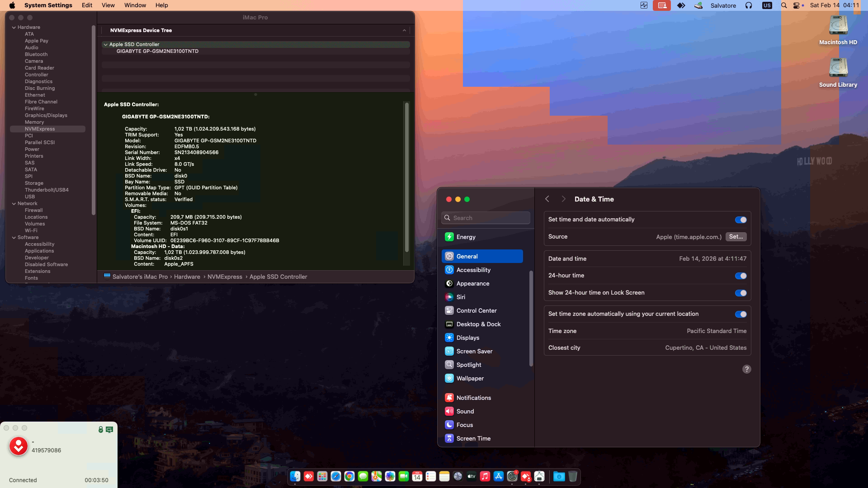The height and width of the screenshot is (488, 868).
Task: Open Desktop & Dock settings icon
Action: tap(449, 324)
